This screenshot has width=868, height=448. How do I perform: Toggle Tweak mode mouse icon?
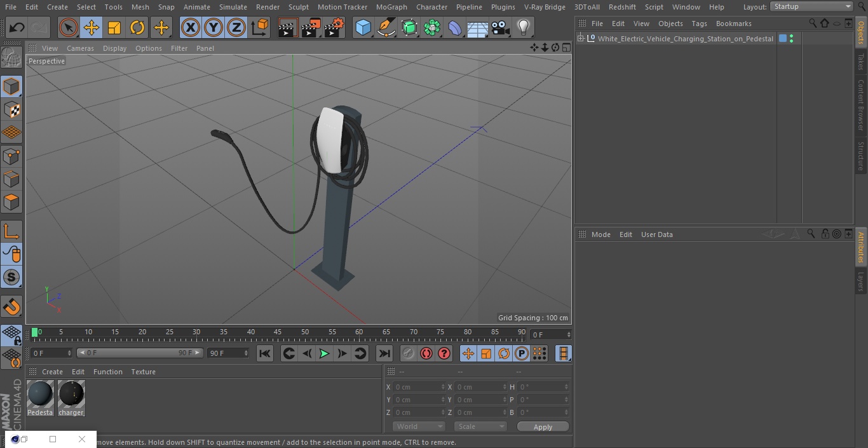coord(11,254)
